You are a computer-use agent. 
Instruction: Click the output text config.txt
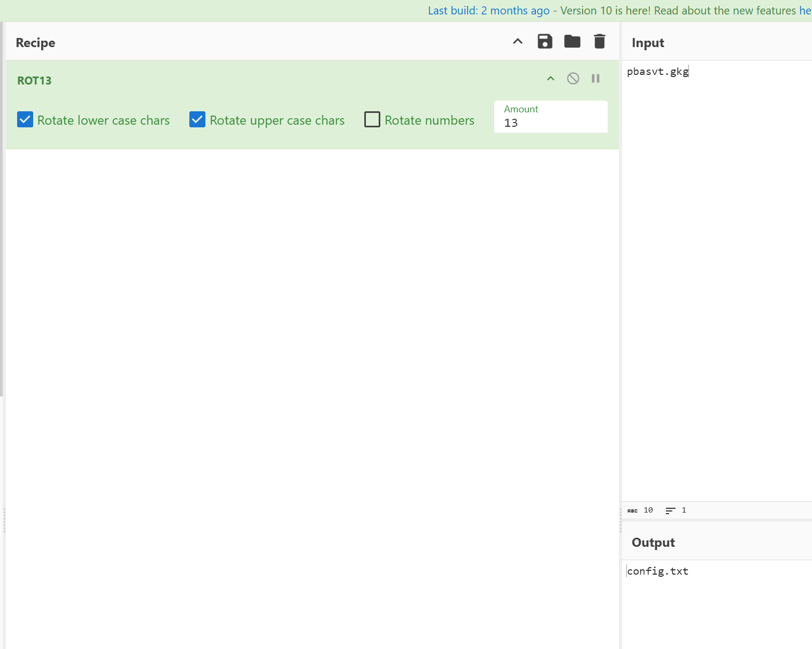tap(657, 571)
